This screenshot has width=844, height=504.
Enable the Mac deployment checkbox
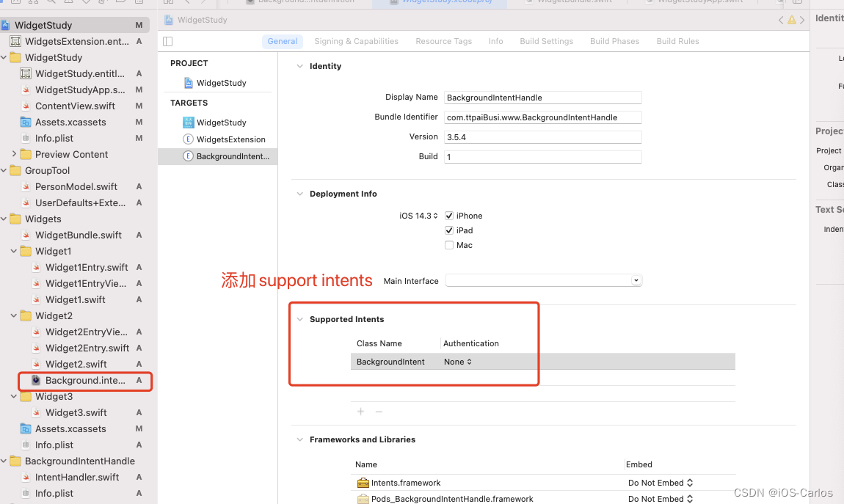click(x=449, y=245)
